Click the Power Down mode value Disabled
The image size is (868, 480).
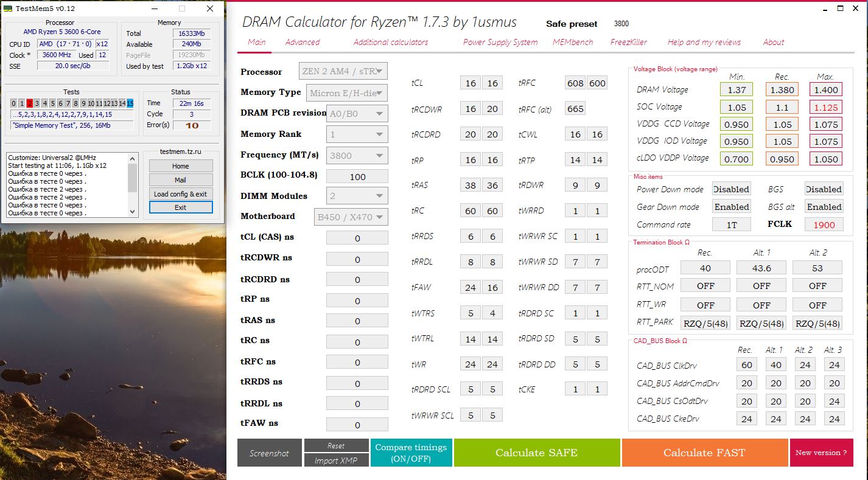pos(731,189)
